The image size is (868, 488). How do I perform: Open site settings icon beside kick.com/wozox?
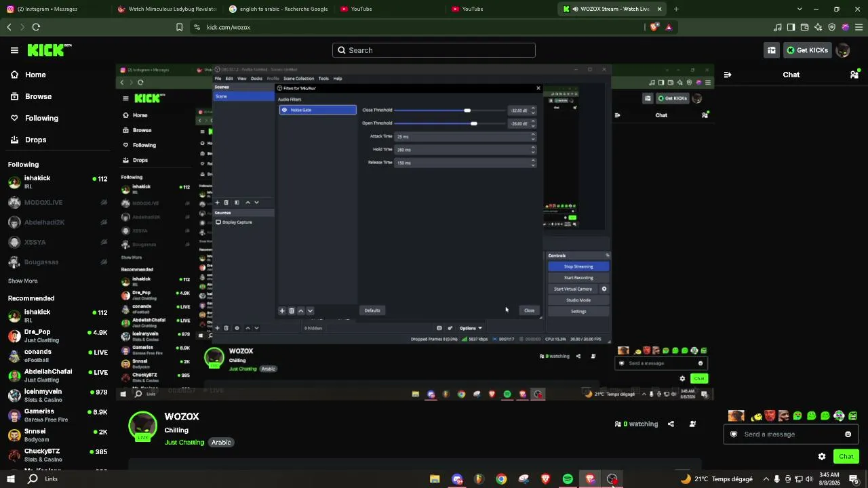click(x=197, y=27)
